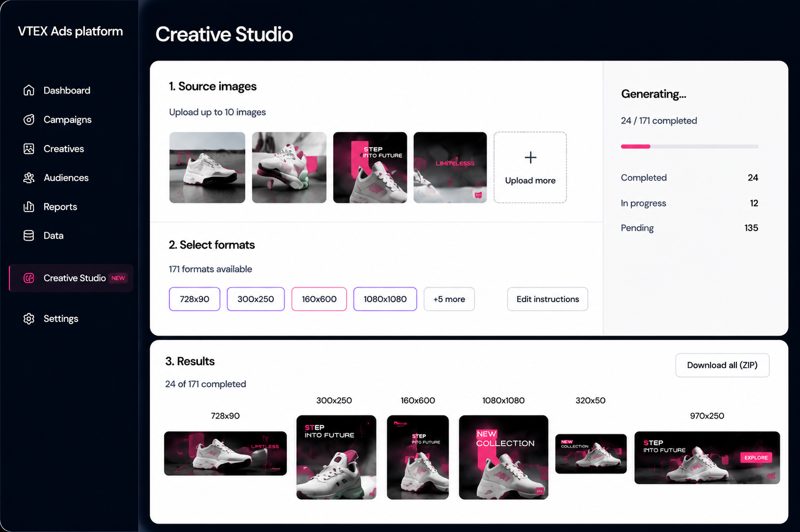Click the Upload more tile
Image resolution: width=800 pixels, height=532 pixels.
pyautogui.click(x=530, y=167)
